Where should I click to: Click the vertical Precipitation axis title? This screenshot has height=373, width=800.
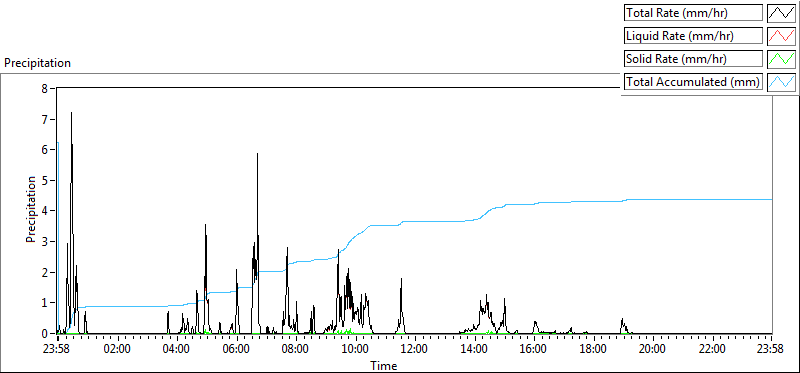click(x=31, y=209)
